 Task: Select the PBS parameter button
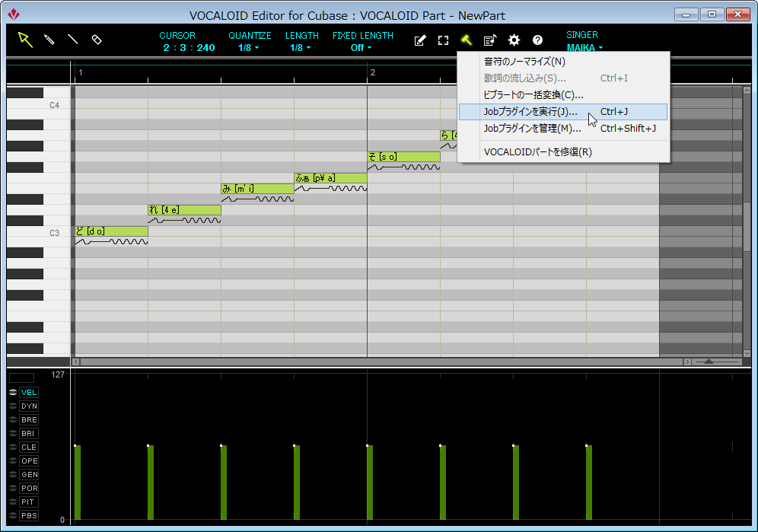29,515
